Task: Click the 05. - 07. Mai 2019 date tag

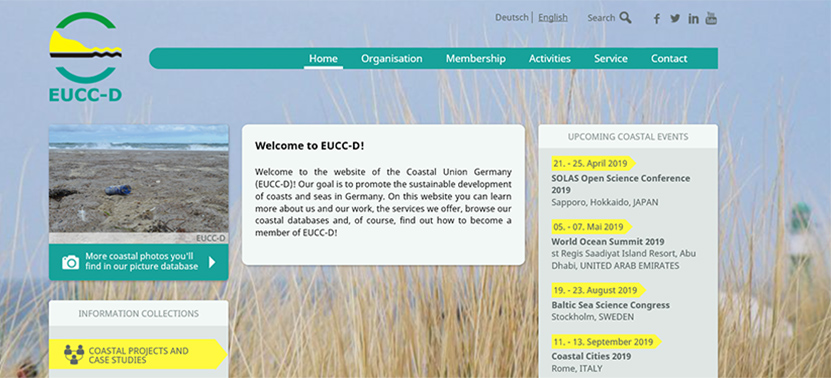Action: pyautogui.click(x=591, y=227)
